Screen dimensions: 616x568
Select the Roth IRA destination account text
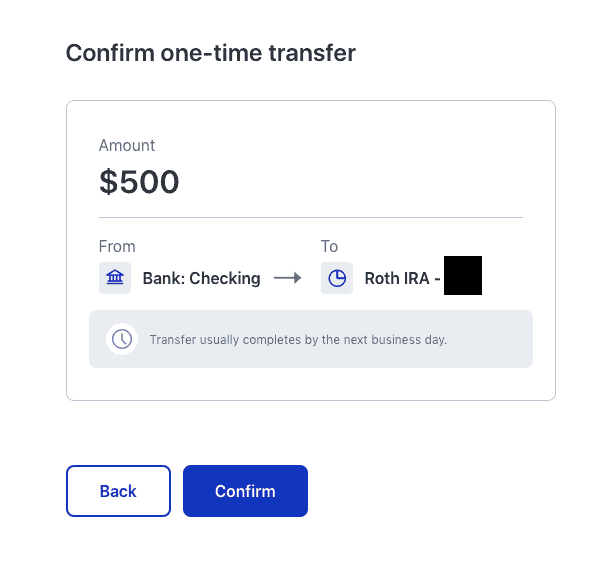tap(397, 278)
